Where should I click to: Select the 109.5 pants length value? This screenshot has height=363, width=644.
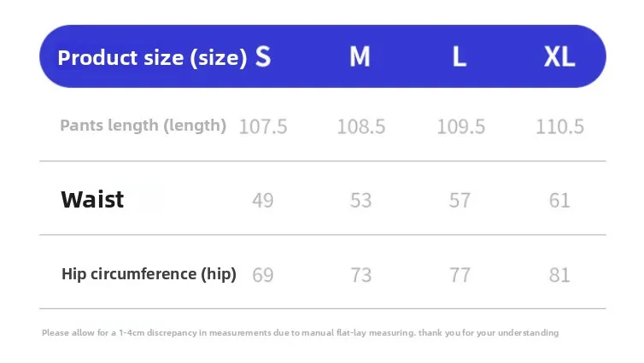click(x=461, y=126)
